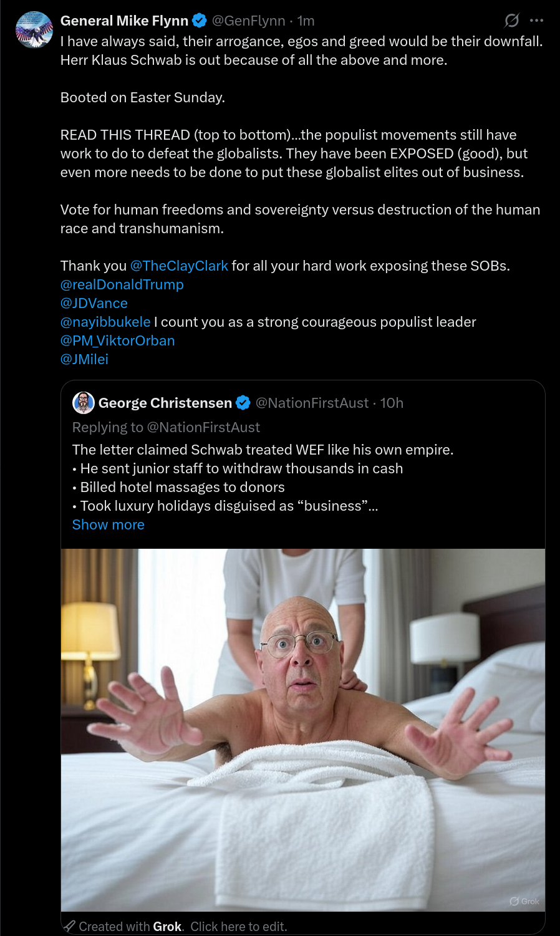The image size is (560, 936).
Task: Click General Mike Flynn's verified badge
Action: (200, 21)
